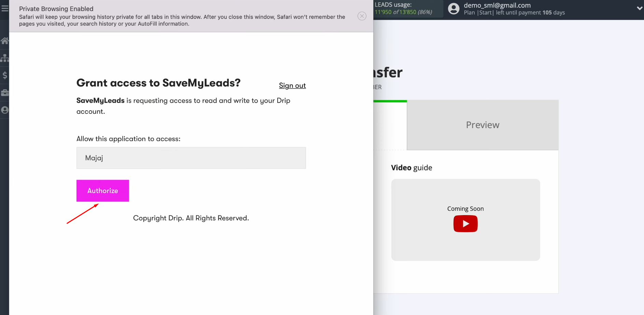This screenshot has height=315, width=644.
Task: Play the Coming Soon video guide
Action: tap(465, 224)
